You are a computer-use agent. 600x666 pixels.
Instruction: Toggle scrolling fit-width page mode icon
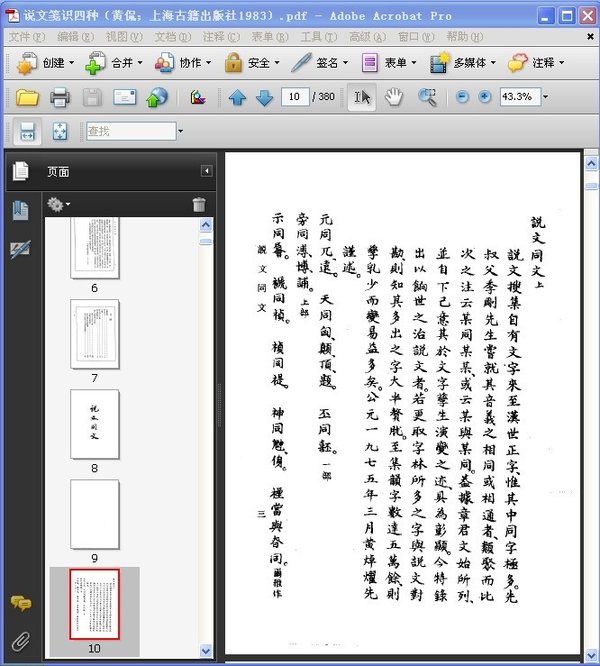click(28, 131)
